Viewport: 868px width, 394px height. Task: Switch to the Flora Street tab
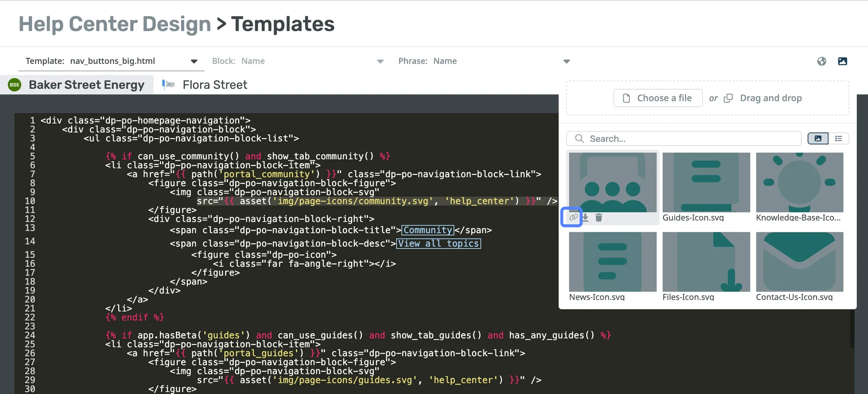(214, 85)
